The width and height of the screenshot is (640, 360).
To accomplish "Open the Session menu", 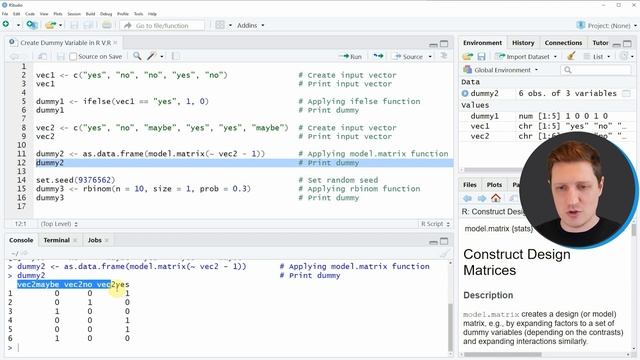I will point(74,14).
